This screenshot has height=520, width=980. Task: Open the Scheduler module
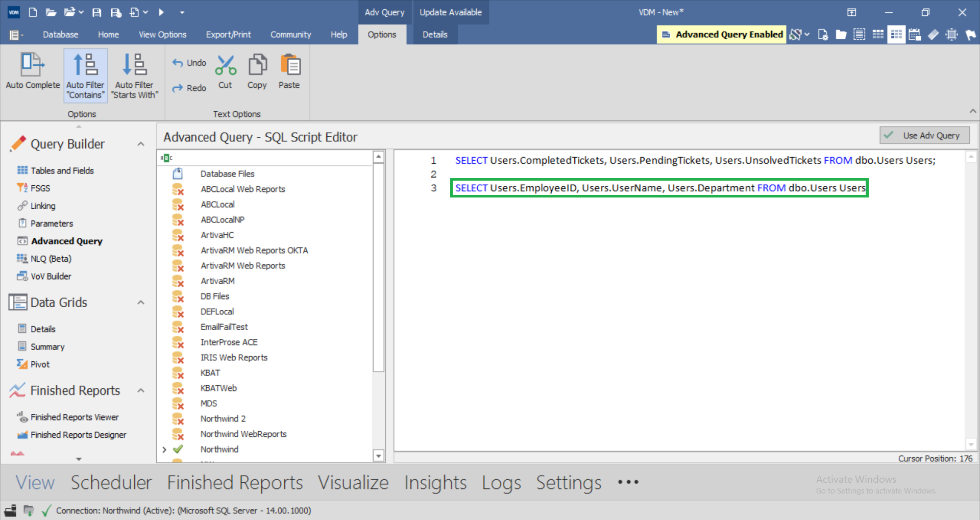pyautogui.click(x=111, y=483)
